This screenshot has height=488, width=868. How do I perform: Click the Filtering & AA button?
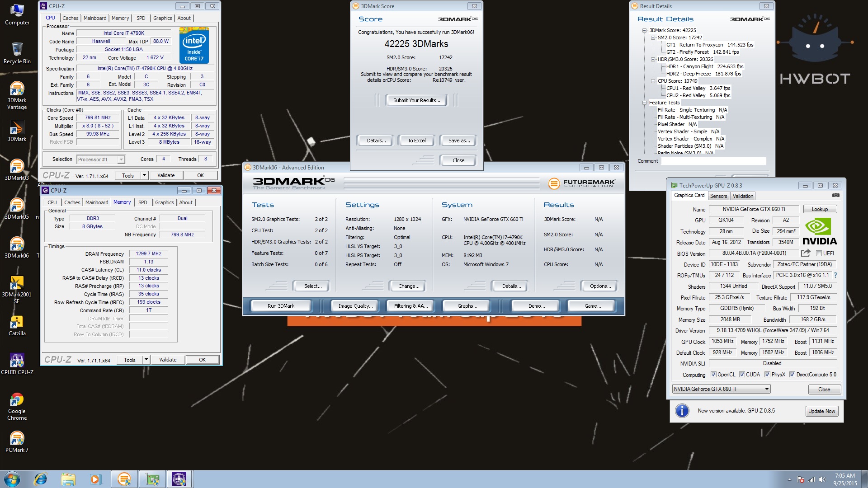[410, 306]
